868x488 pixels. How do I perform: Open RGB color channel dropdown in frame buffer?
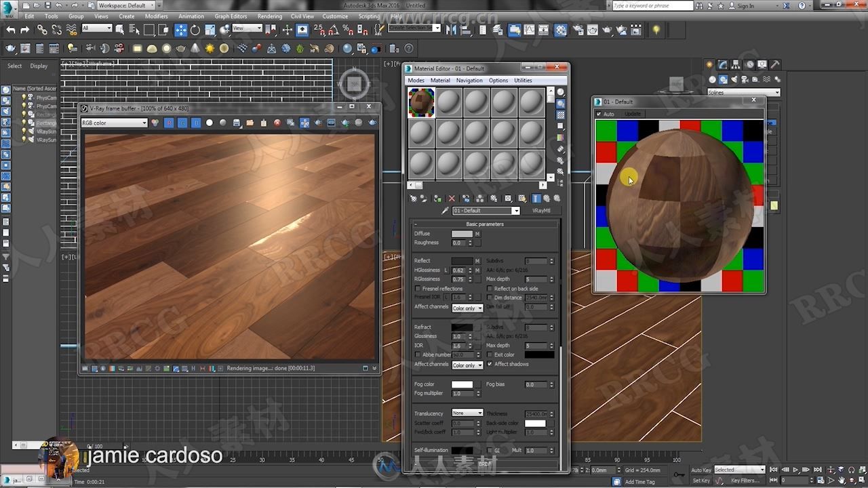114,123
